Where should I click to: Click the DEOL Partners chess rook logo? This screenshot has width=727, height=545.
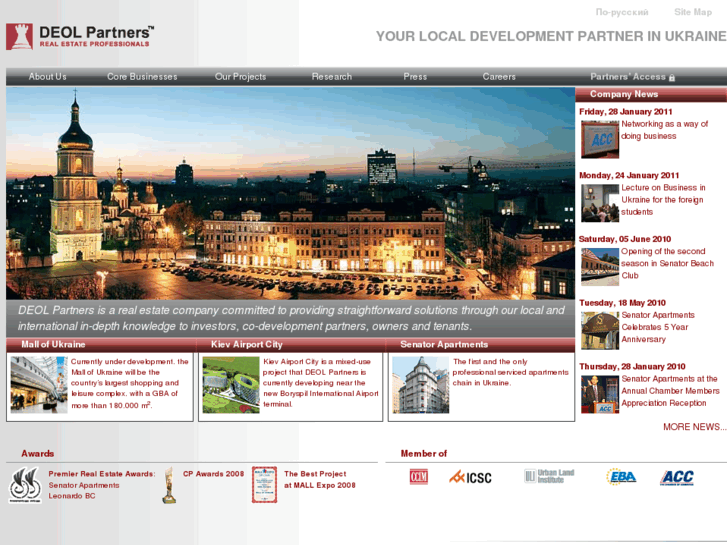(x=19, y=37)
